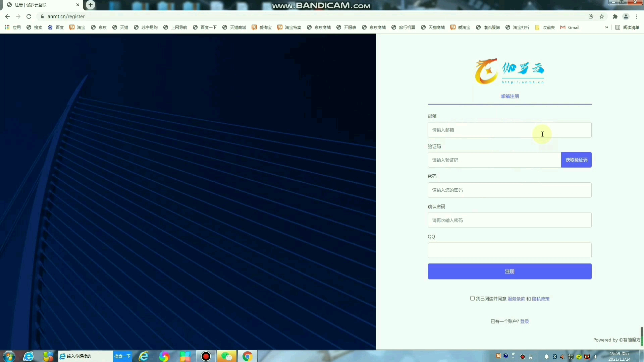The height and width of the screenshot is (362, 644).
Task: Click the network connection tray icon
Action: (571, 357)
